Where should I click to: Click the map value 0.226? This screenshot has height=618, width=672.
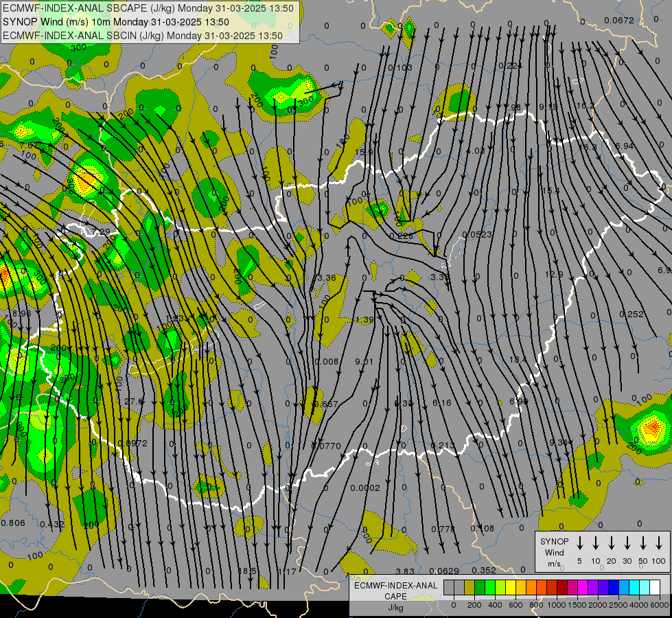[402, 236]
